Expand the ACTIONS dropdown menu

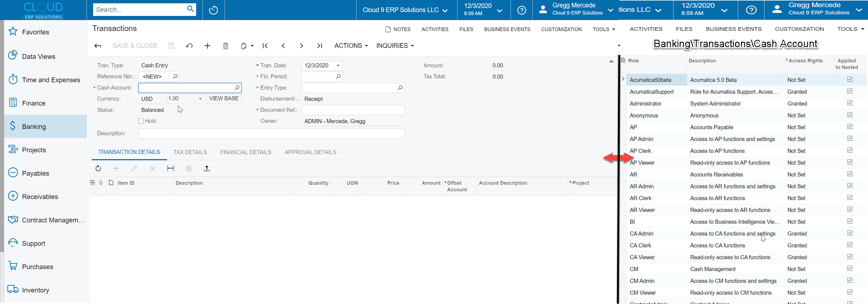click(x=351, y=46)
